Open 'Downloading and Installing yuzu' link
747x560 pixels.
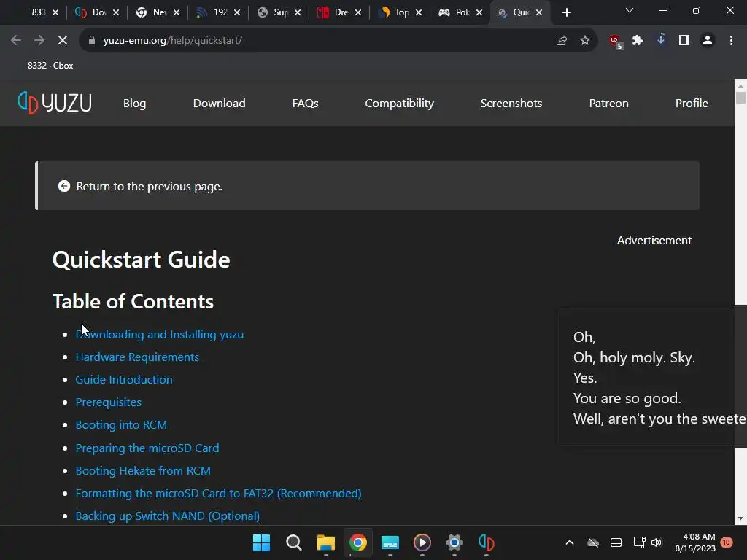pyautogui.click(x=160, y=334)
